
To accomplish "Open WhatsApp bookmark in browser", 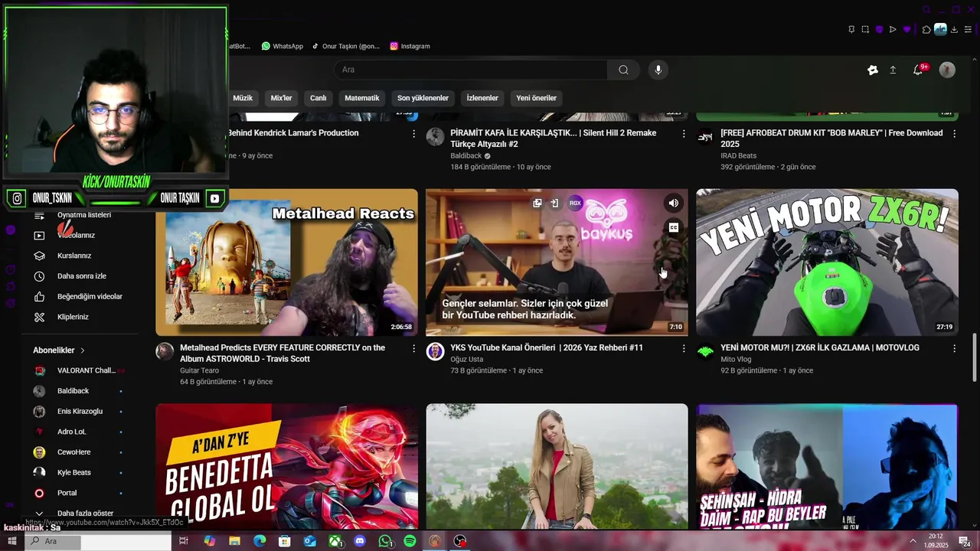I will (282, 46).
